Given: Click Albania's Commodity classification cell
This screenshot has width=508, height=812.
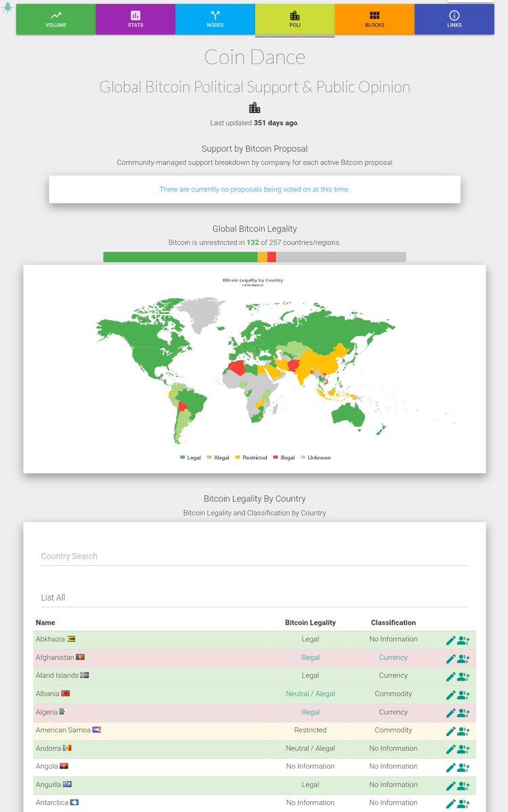Looking at the screenshot, I should [x=394, y=694].
